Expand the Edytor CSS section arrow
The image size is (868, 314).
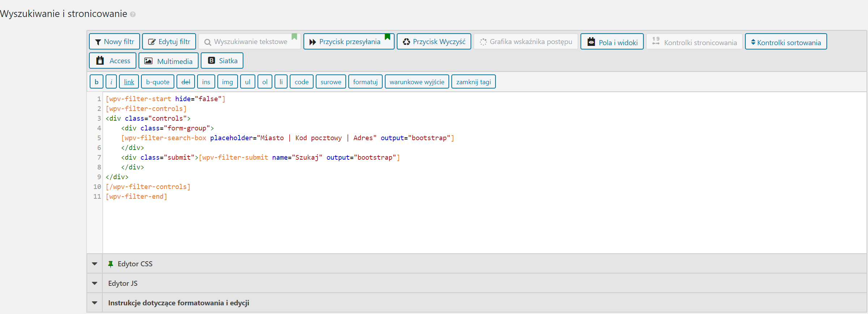point(95,264)
